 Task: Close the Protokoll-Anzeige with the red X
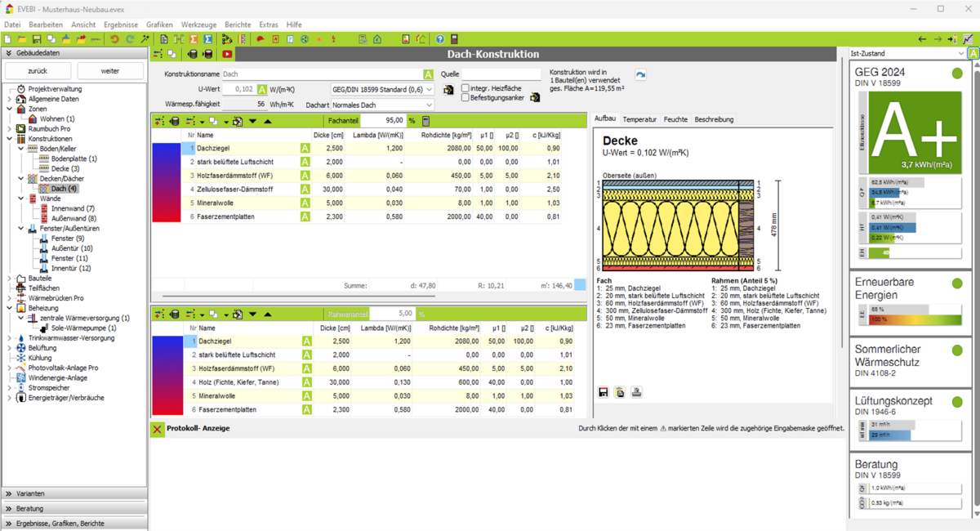pyautogui.click(x=157, y=429)
